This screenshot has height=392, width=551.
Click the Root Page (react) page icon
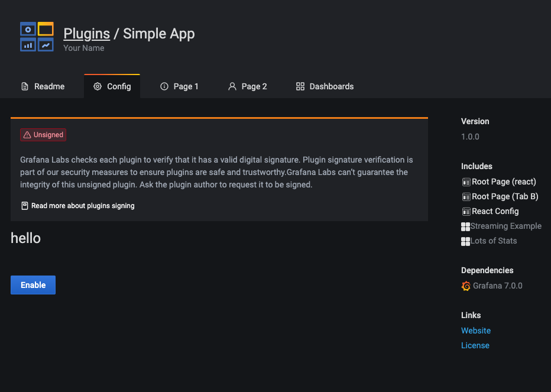coord(466,182)
